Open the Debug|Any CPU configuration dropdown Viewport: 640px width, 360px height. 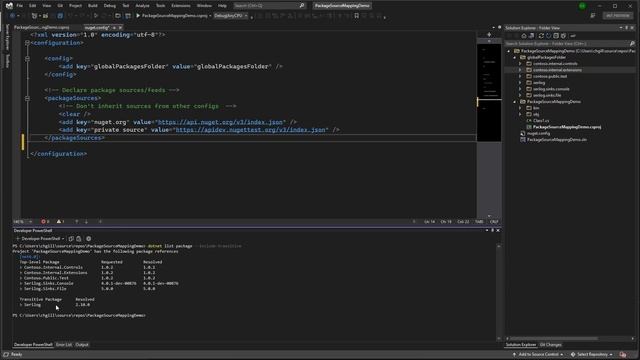pos(231,16)
